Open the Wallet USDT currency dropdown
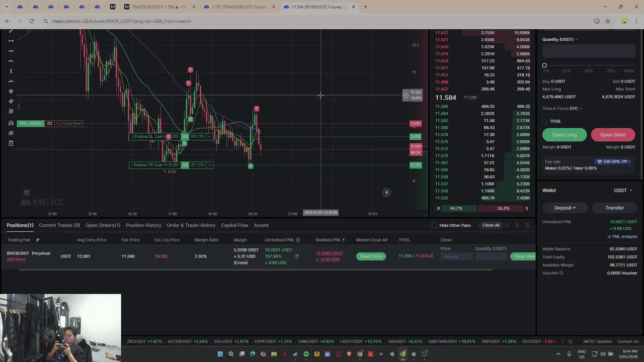 (623, 191)
